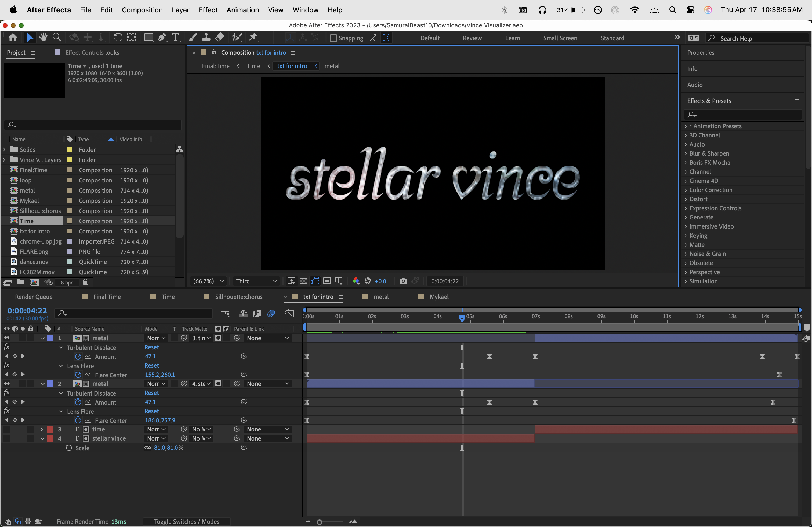Expand the Distort effects category

tap(686, 199)
